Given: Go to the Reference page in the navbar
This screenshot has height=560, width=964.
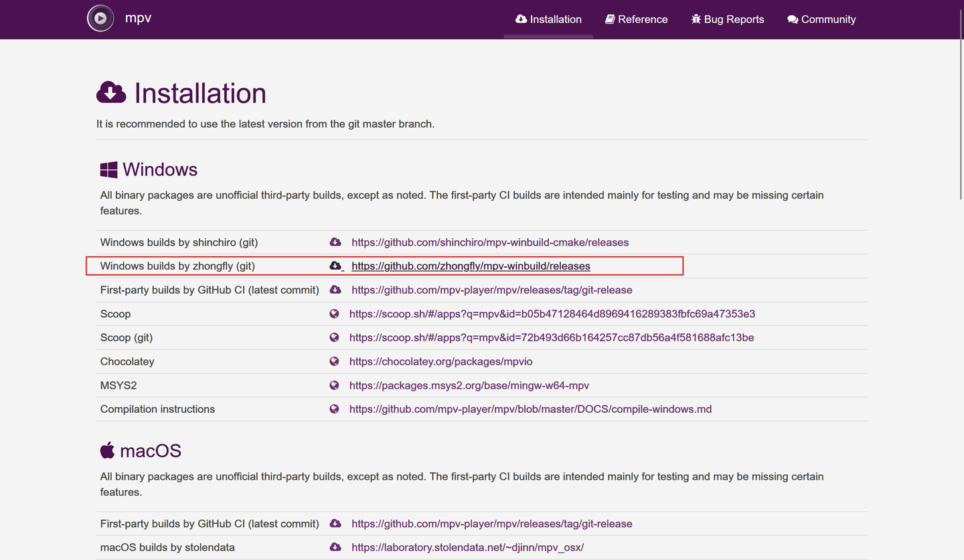Looking at the screenshot, I should pos(637,19).
